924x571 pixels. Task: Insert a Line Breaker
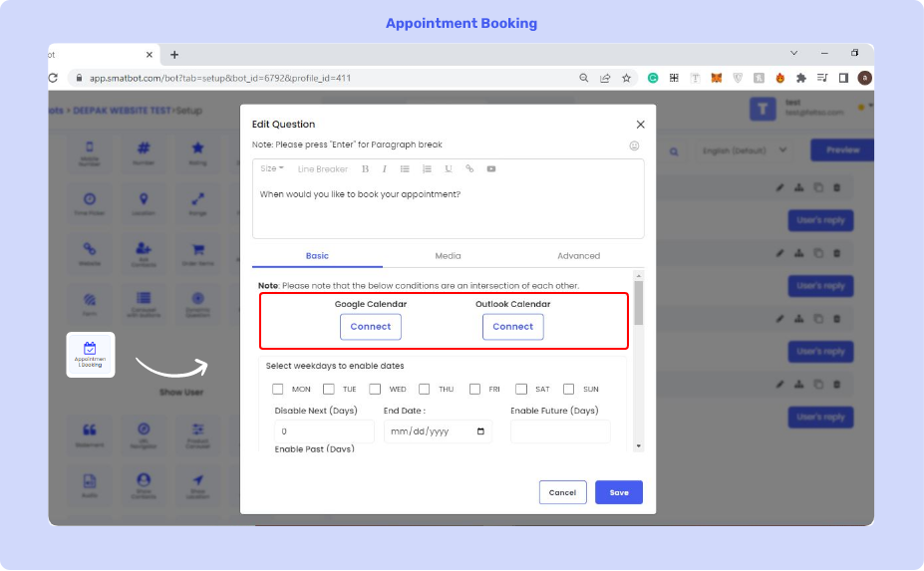(x=322, y=169)
